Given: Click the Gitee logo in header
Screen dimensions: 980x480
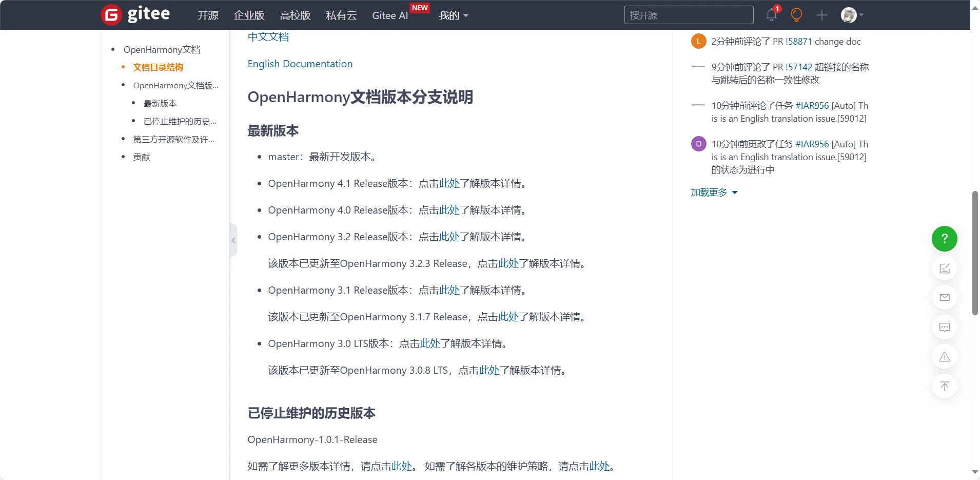Looking at the screenshot, I should 135,14.
